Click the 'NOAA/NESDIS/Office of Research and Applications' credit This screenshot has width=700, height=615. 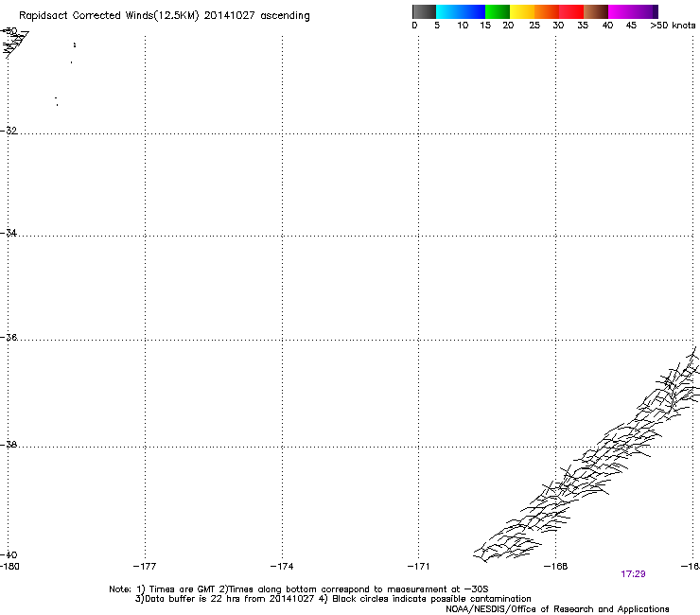pos(557,609)
